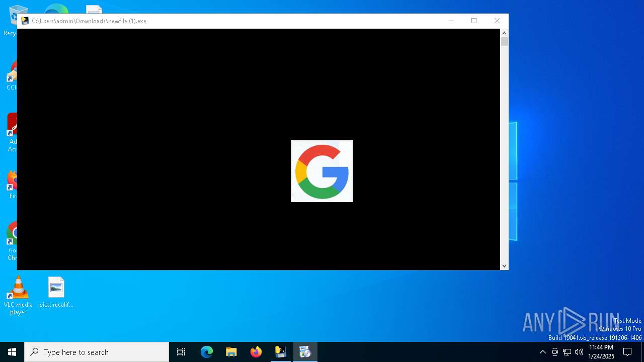Open network status tray icon
This screenshot has height=362, width=644.
[x=567, y=352]
